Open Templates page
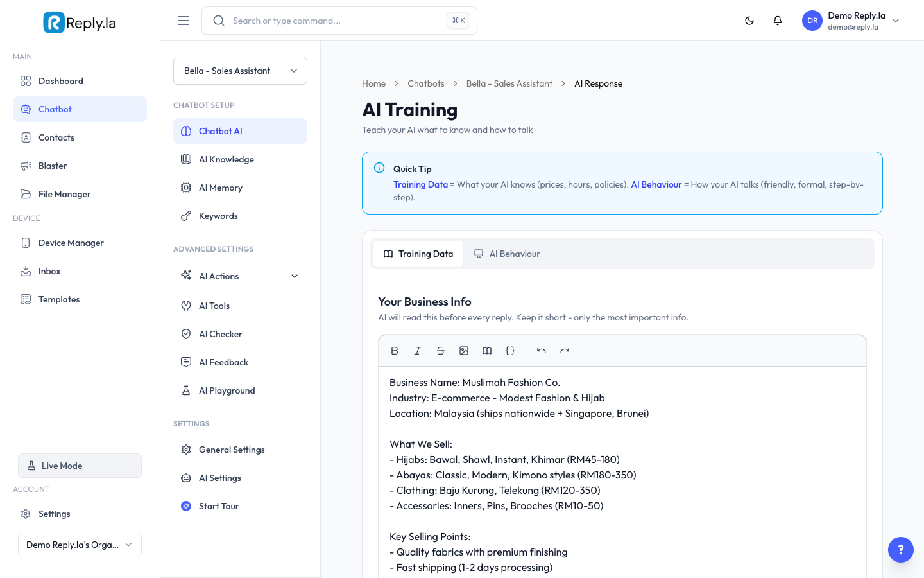 (80, 299)
